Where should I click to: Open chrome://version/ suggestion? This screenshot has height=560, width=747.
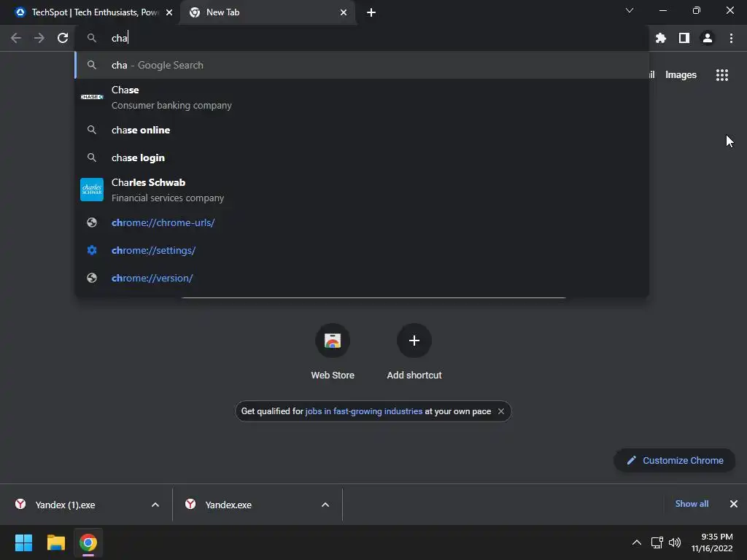[x=362, y=278]
